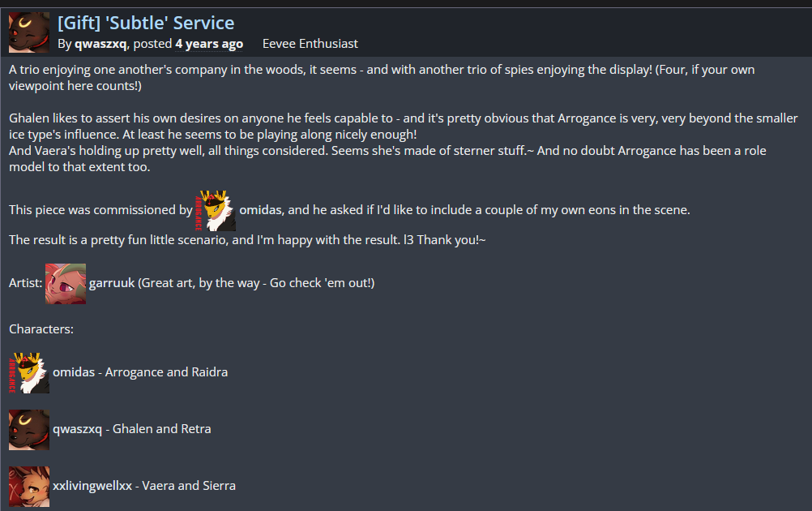The image size is (812, 511).
Task: Open the "[Gift] 'Subtle' Service" title link
Action: point(146,23)
